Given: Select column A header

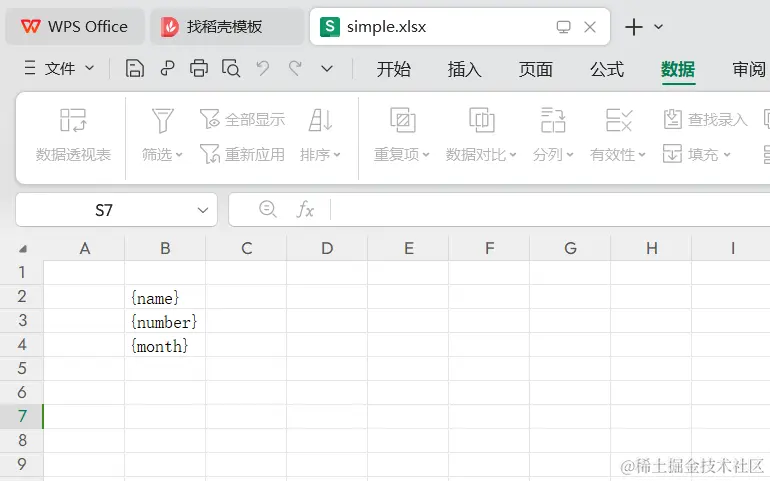Looking at the screenshot, I should click(x=84, y=248).
